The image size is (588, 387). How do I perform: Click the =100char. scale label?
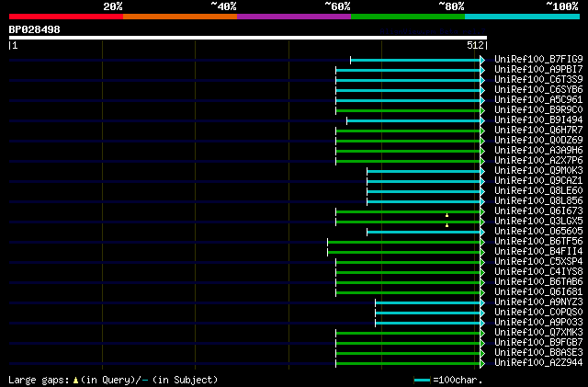[x=458, y=380]
